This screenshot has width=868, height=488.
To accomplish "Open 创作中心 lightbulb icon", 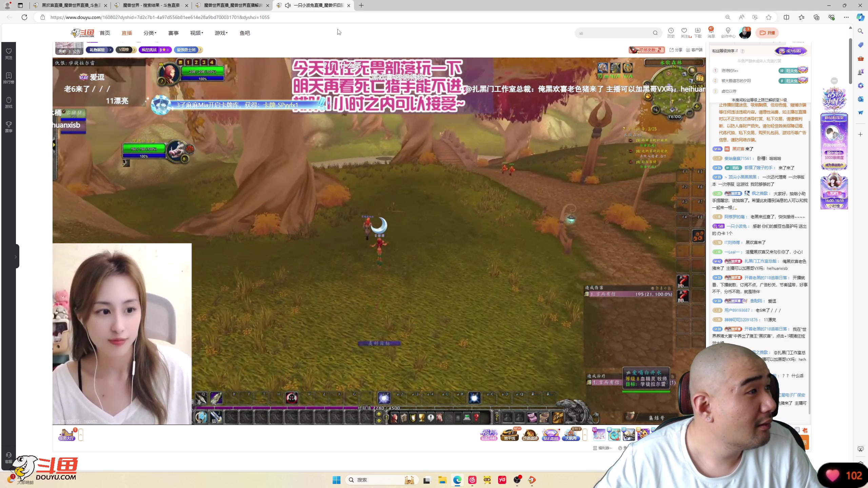I will click(728, 31).
